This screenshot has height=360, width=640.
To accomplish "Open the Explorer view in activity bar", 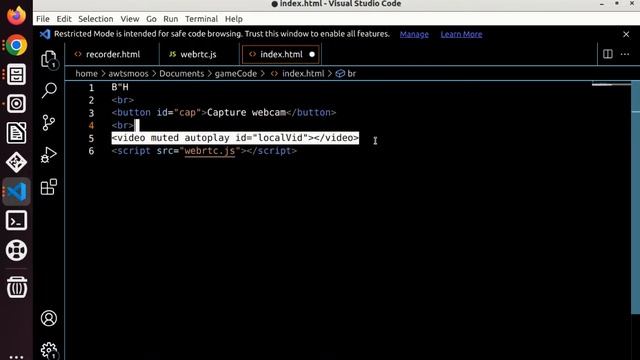I will point(49,60).
